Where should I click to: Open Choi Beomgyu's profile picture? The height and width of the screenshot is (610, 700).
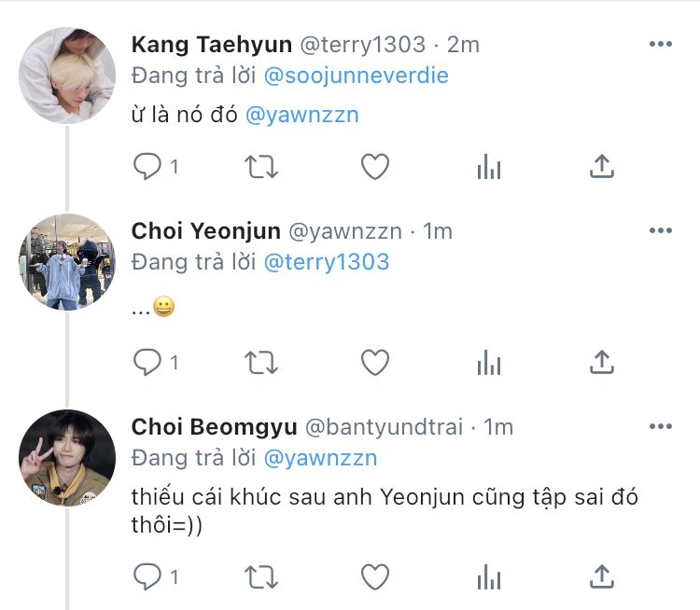(x=67, y=458)
